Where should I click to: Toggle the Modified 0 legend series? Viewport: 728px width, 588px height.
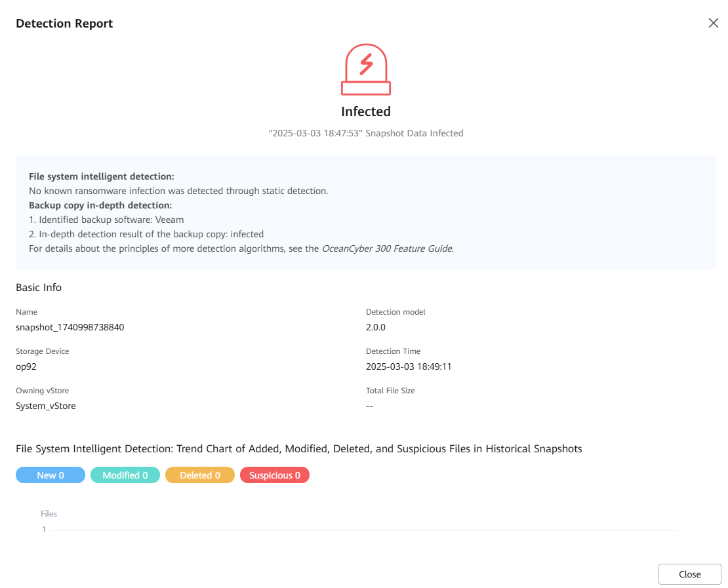(125, 475)
